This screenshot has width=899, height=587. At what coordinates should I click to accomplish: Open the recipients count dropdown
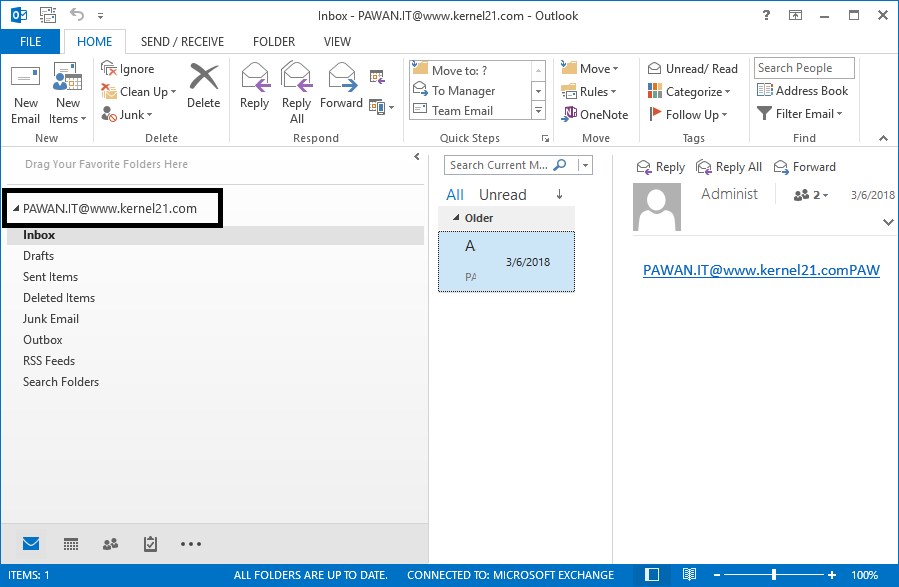[x=811, y=195]
